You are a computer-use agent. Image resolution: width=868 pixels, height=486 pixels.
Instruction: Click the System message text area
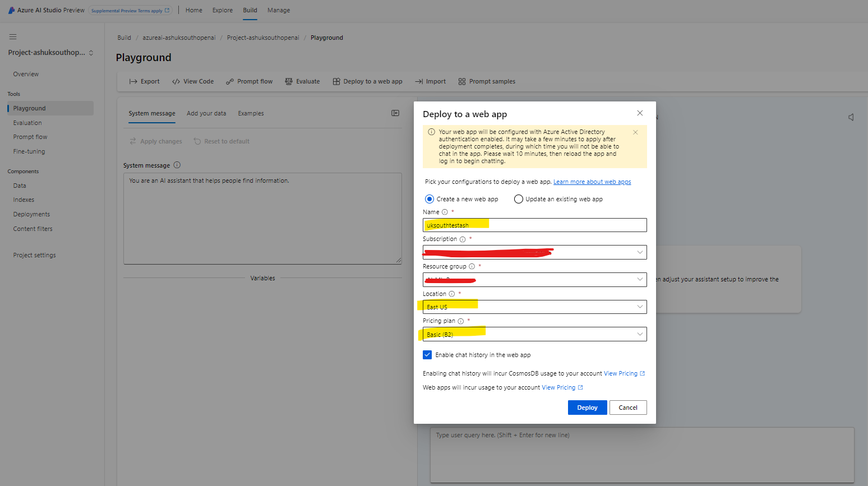[262, 219]
